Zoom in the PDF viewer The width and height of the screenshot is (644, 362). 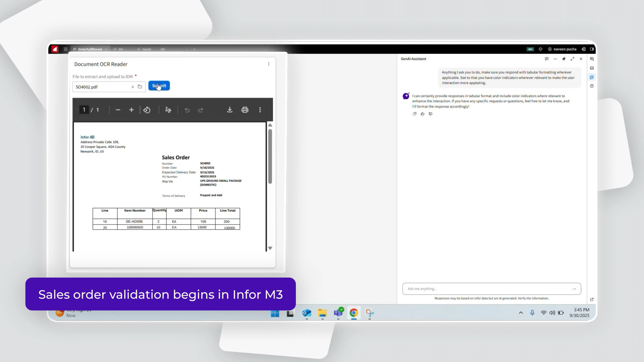pyautogui.click(x=131, y=110)
